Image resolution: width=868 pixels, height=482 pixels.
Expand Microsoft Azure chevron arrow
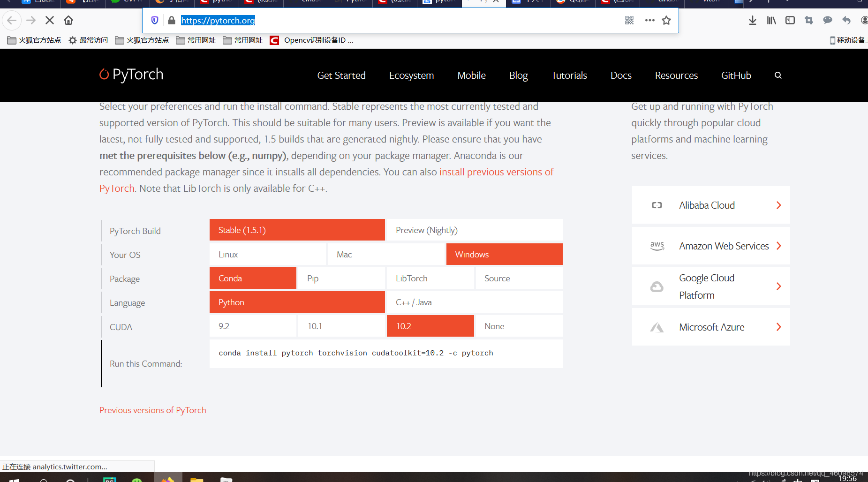pyautogui.click(x=778, y=327)
